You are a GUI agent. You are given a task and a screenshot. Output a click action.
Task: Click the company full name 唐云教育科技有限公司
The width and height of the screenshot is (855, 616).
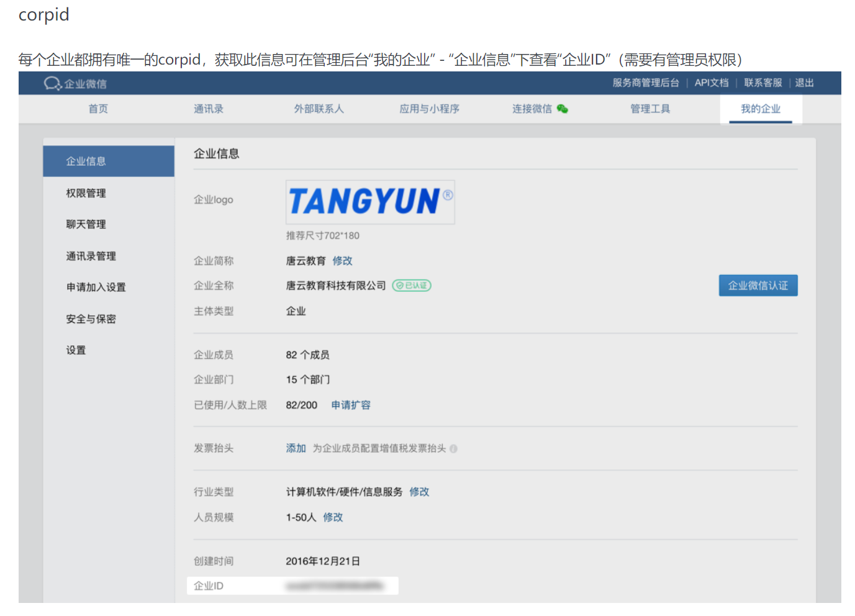(x=336, y=286)
